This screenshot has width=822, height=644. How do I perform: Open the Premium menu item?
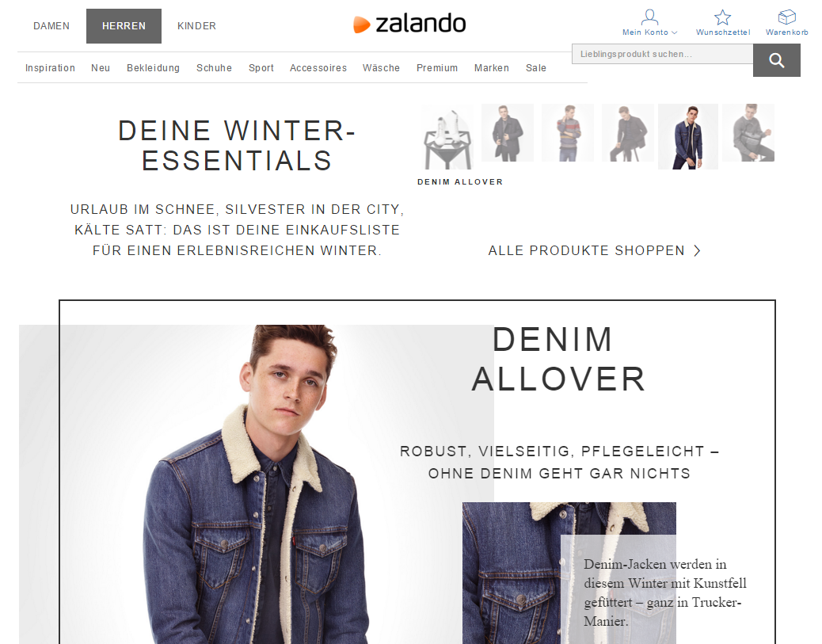coord(436,67)
